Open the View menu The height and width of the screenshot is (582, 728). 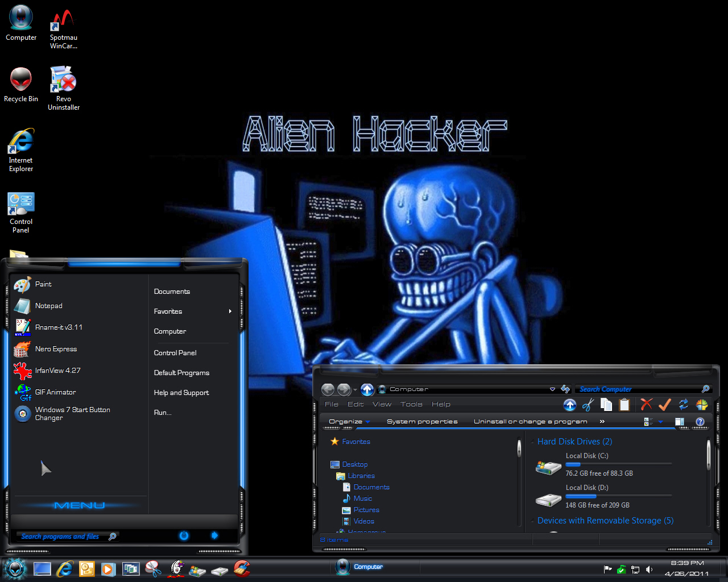click(x=382, y=405)
